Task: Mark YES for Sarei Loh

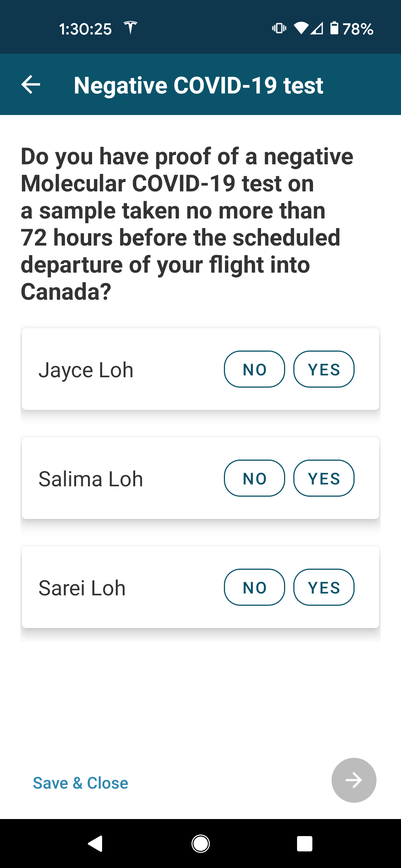Action: click(x=324, y=588)
